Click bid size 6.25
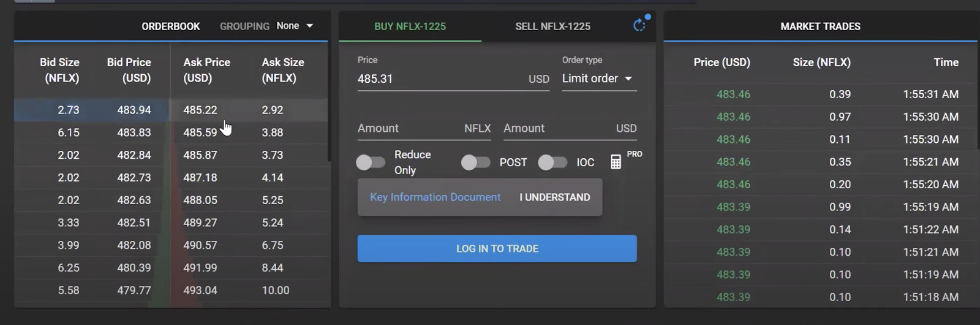This screenshot has height=325, width=980. [x=69, y=267]
